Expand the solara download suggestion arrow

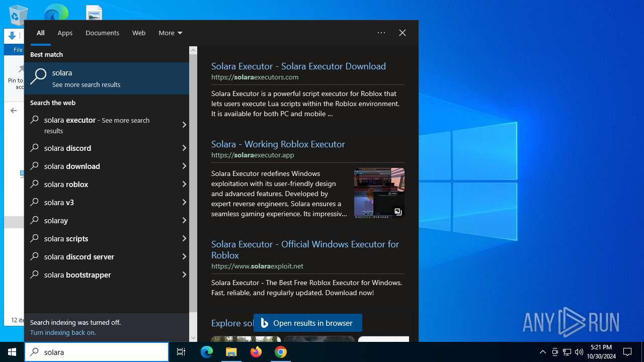click(x=184, y=166)
